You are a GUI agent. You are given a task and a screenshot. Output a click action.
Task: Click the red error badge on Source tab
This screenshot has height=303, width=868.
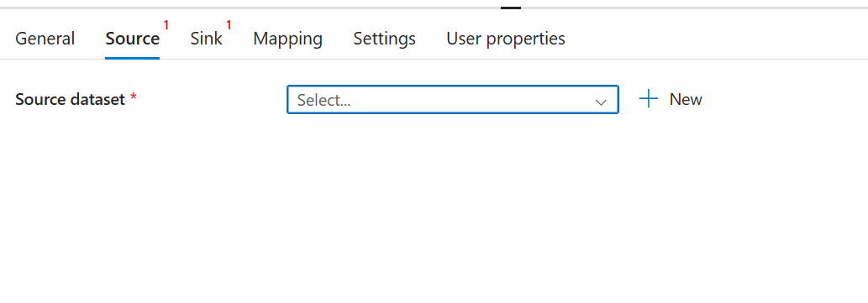point(166,25)
